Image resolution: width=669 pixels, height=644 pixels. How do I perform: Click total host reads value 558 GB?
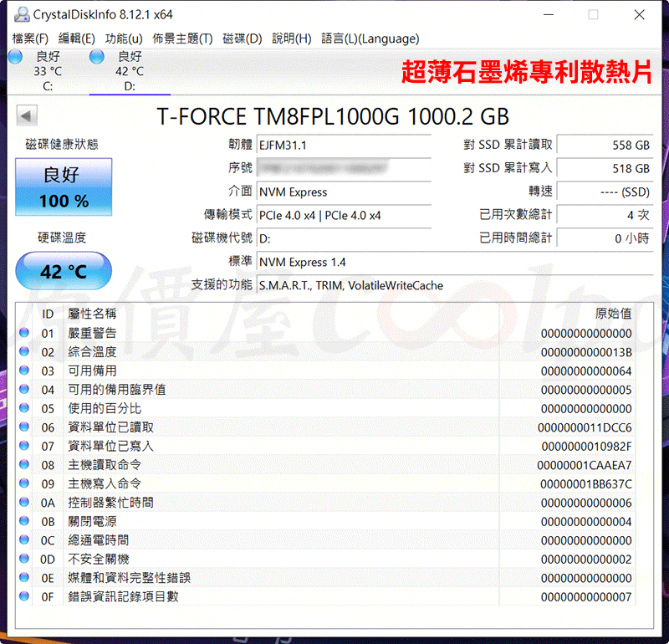[x=605, y=145]
